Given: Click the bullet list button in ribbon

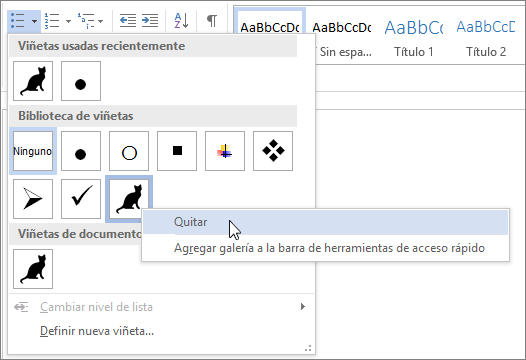Looking at the screenshot, I should coord(18,21).
